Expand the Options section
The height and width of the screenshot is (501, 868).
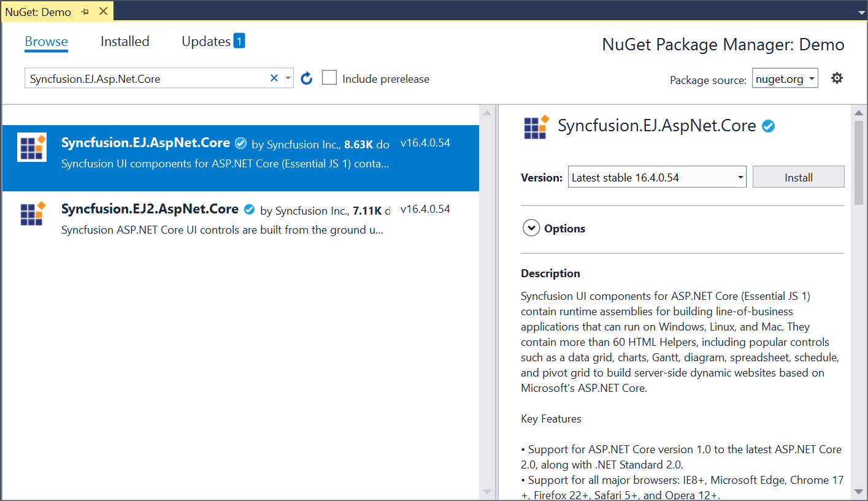(x=531, y=228)
